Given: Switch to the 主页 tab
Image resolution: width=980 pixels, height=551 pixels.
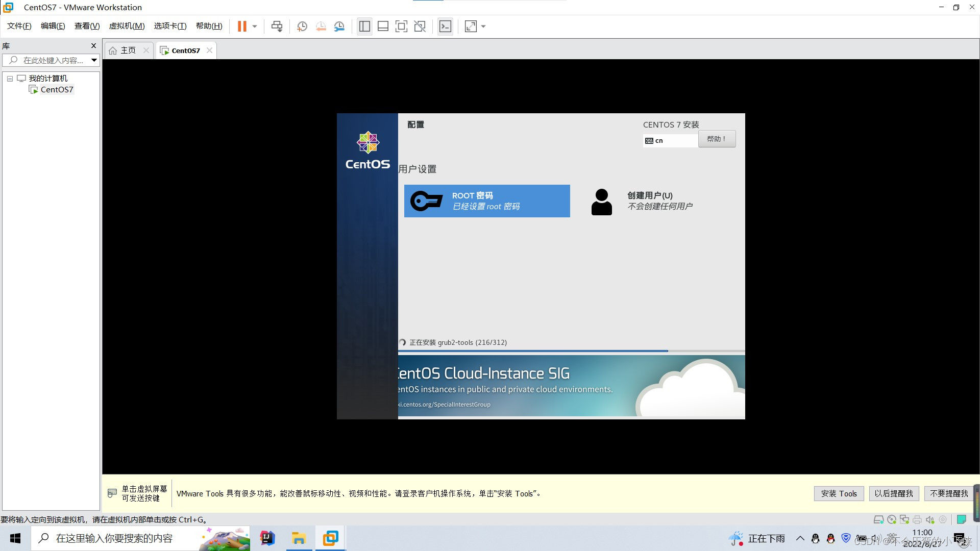Looking at the screenshot, I should point(128,51).
